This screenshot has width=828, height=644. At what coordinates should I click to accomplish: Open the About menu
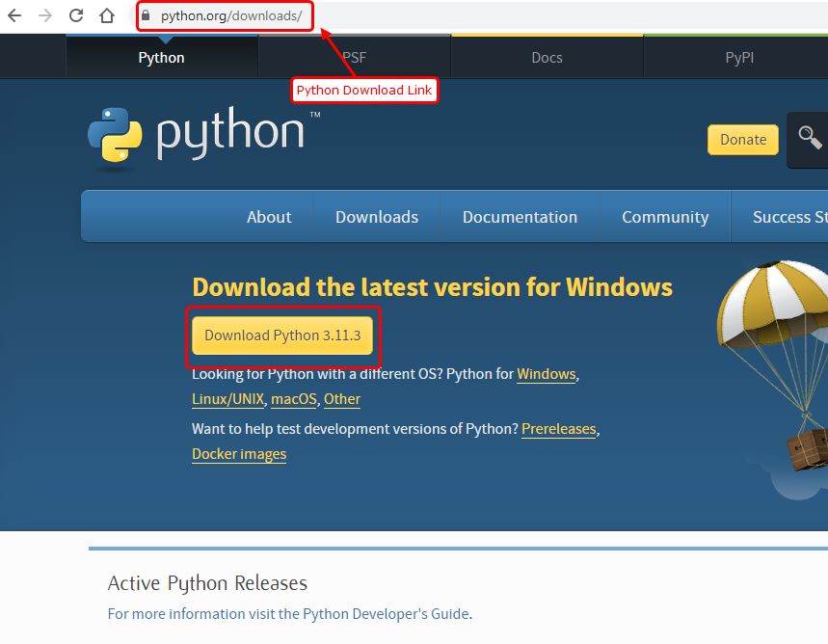point(269,217)
